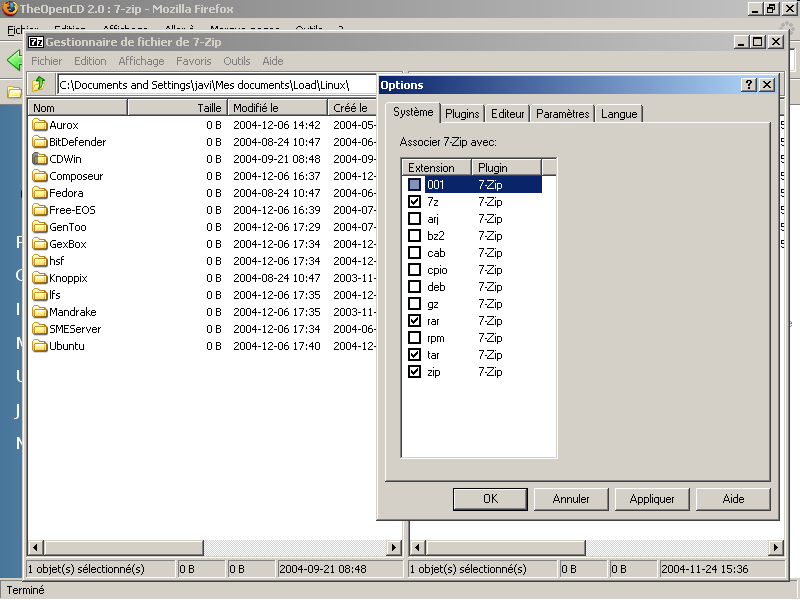This screenshot has height=600, width=800.
Task: Uncheck the zip extension association
Action: (x=414, y=371)
